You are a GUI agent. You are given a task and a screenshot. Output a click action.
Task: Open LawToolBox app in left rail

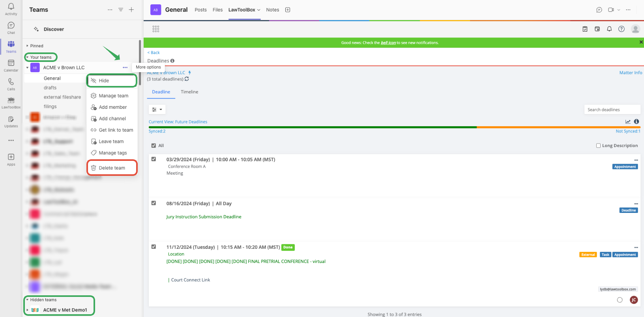pyautogui.click(x=11, y=100)
